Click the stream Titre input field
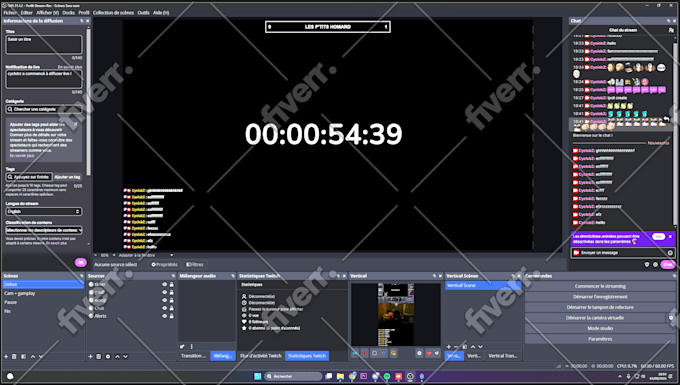 44,45
